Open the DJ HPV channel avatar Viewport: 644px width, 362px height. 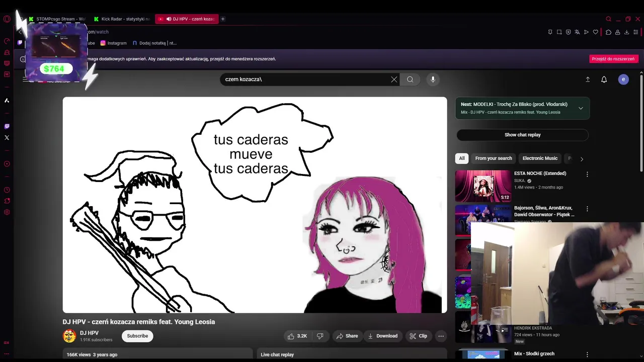(x=69, y=336)
